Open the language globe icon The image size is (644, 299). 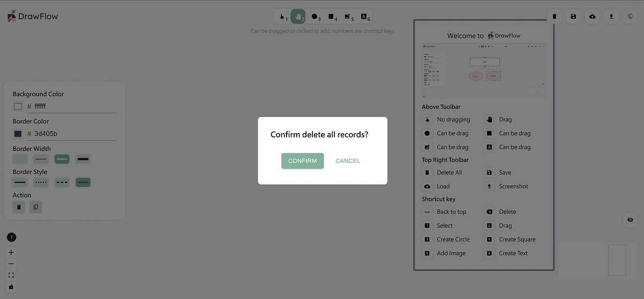coord(630,17)
